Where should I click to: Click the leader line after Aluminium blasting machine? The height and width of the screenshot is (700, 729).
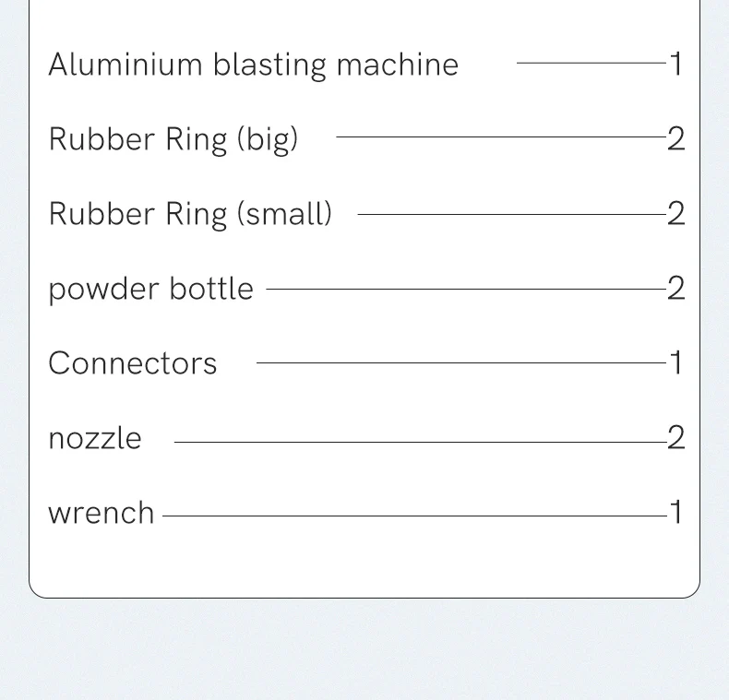pos(591,63)
